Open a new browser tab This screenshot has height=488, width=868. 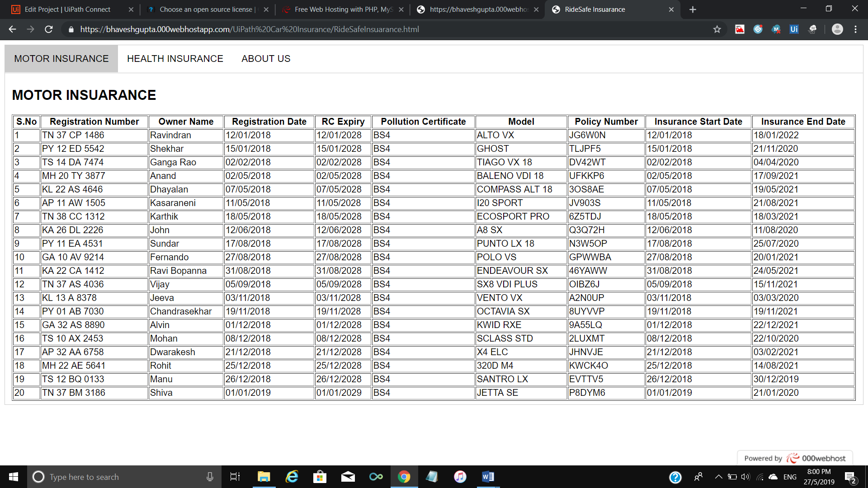693,9
